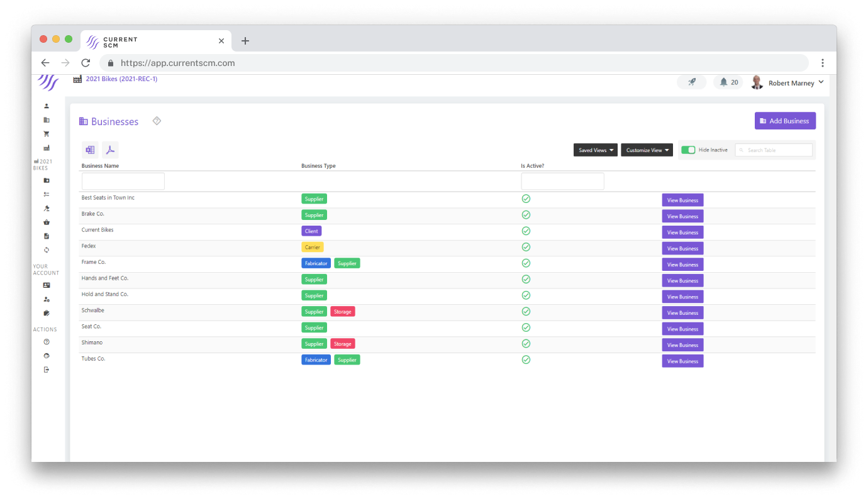Open the logout icon at sidebar bottom
The height and width of the screenshot is (499, 868).
(x=45, y=369)
